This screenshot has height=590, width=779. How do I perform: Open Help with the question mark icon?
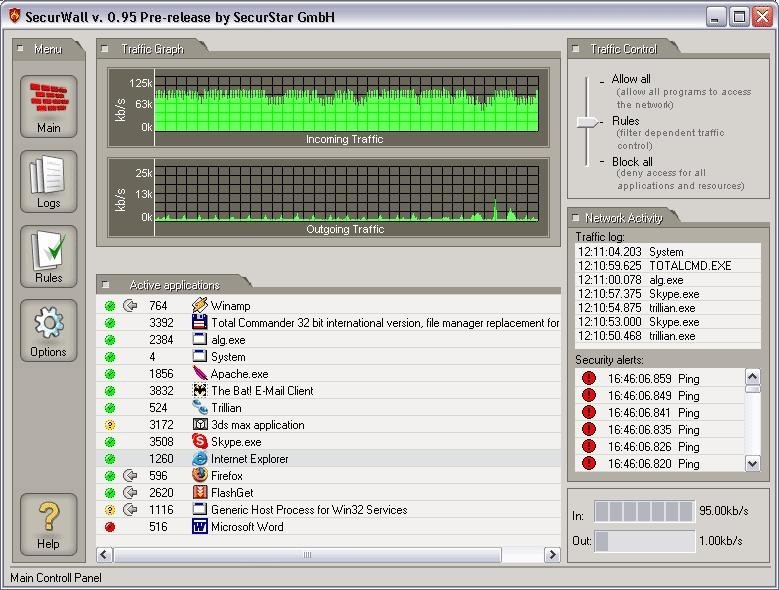[49, 524]
